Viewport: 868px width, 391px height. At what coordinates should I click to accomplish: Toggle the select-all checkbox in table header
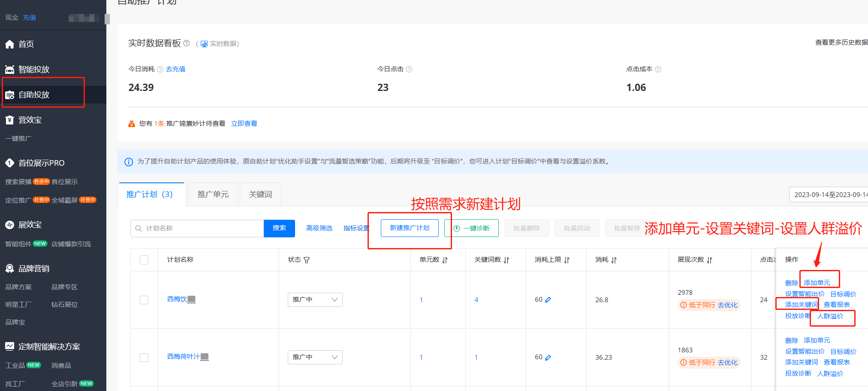144,260
